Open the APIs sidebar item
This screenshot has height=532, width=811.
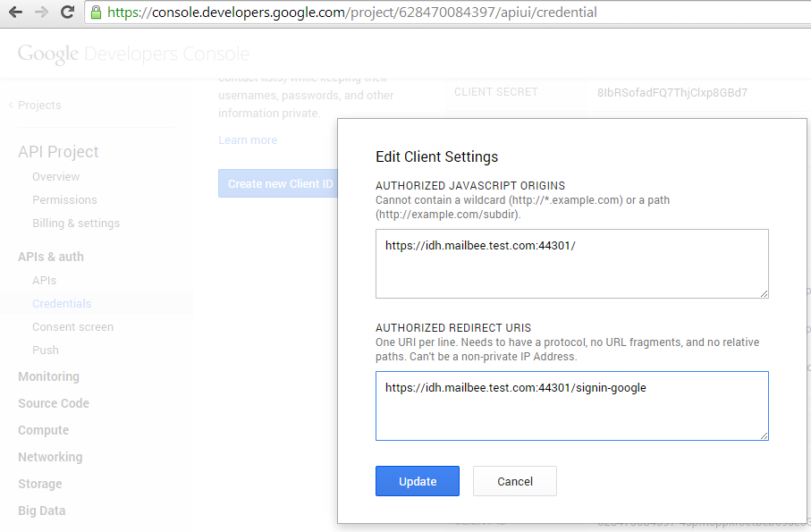(x=44, y=281)
